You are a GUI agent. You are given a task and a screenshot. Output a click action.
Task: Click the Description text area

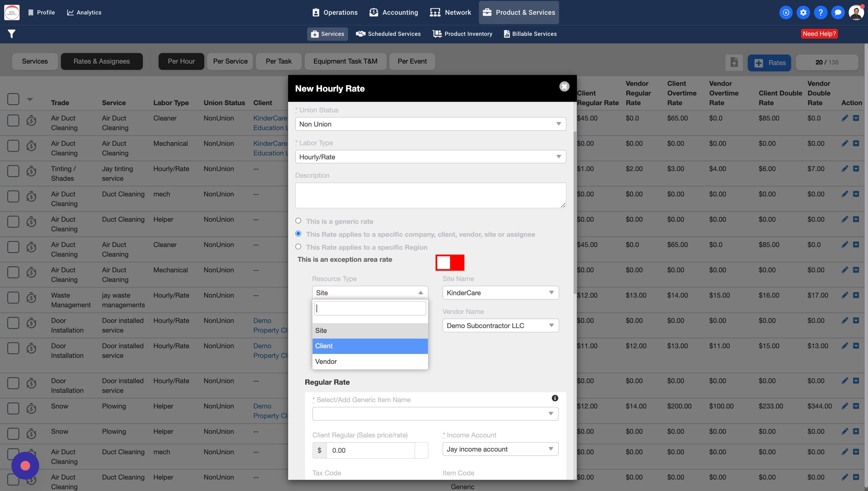coord(430,195)
